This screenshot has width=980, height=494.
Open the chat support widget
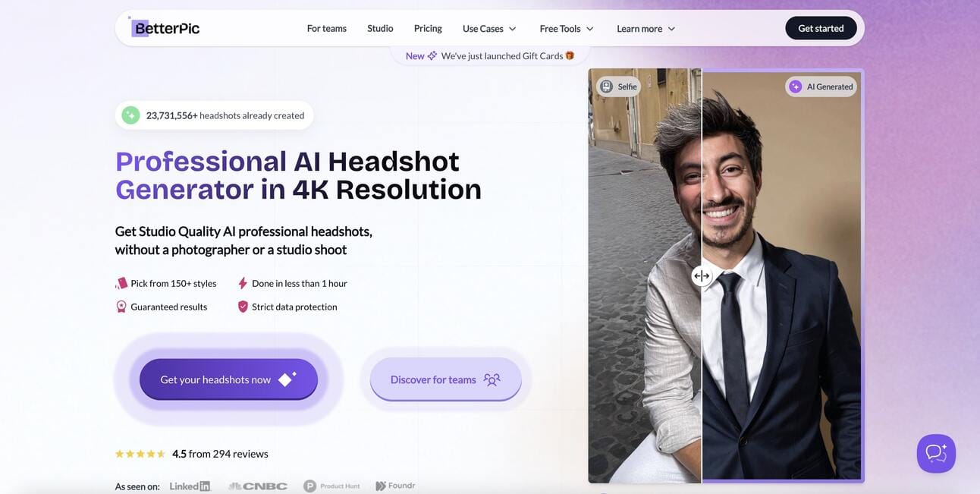coord(936,454)
